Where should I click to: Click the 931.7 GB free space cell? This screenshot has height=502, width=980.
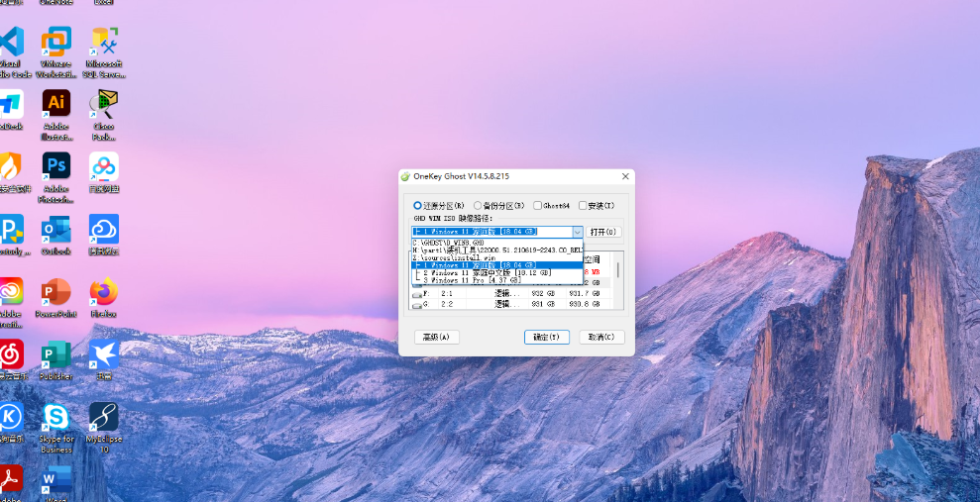point(585,293)
